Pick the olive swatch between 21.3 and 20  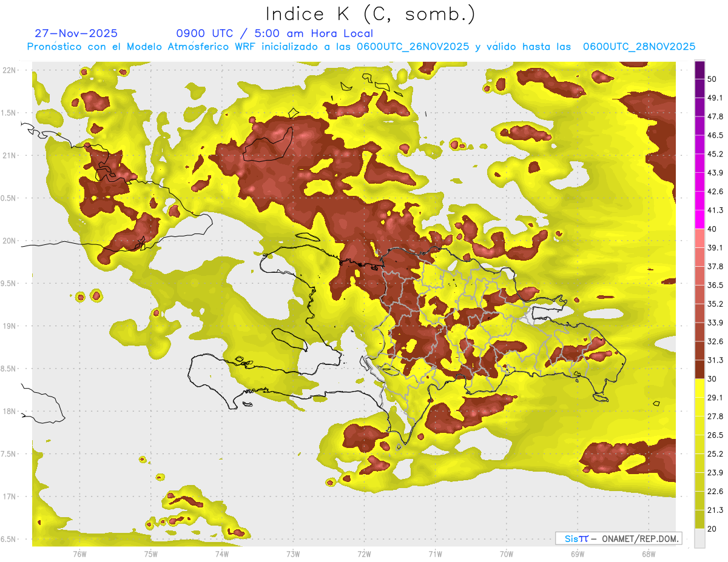point(699,520)
